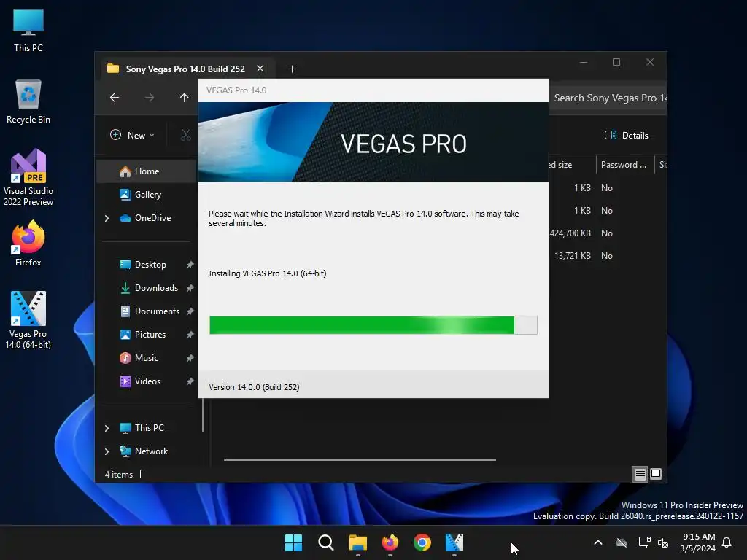Screen dimensions: 747x560
Task: Launch Firefox from the desktop shortcut
Action: coord(28,244)
